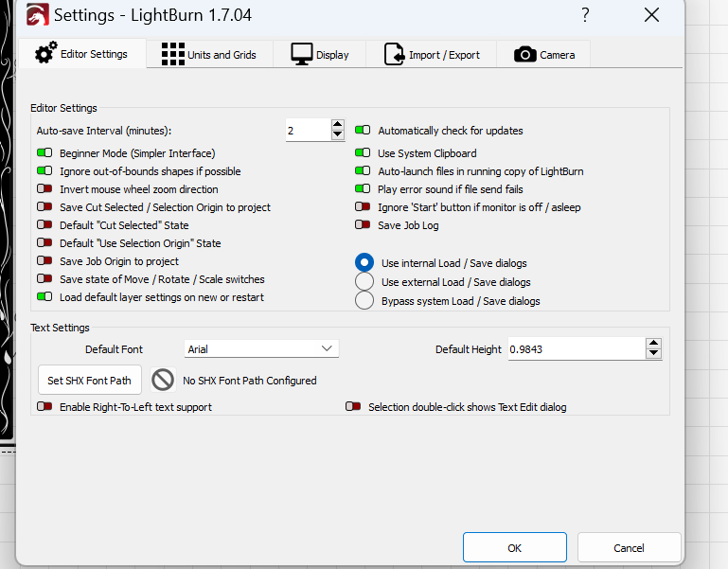
Task: Enable Save Job Origin to project
Action: coord(44,260)
